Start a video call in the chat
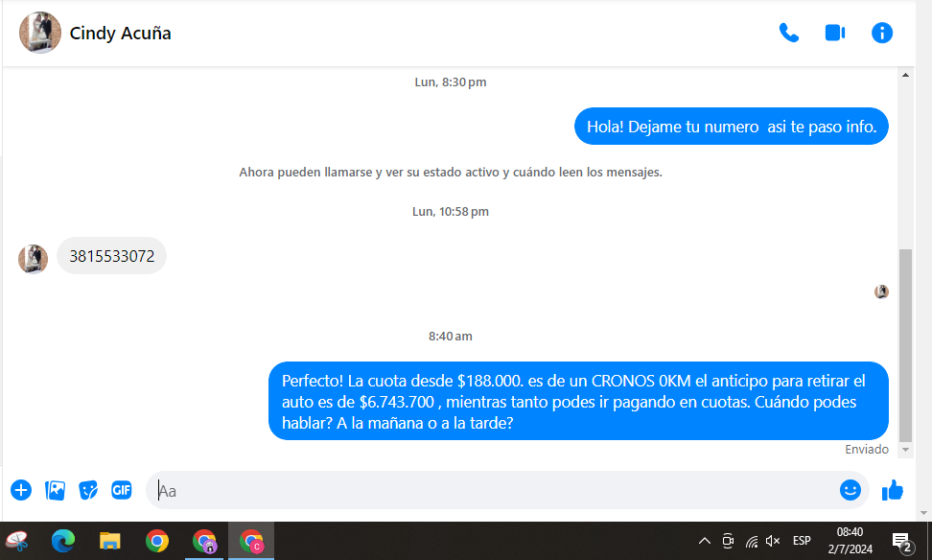Image resolution: width=932 pixels, height=560 pixels. [x=834, y=33]
